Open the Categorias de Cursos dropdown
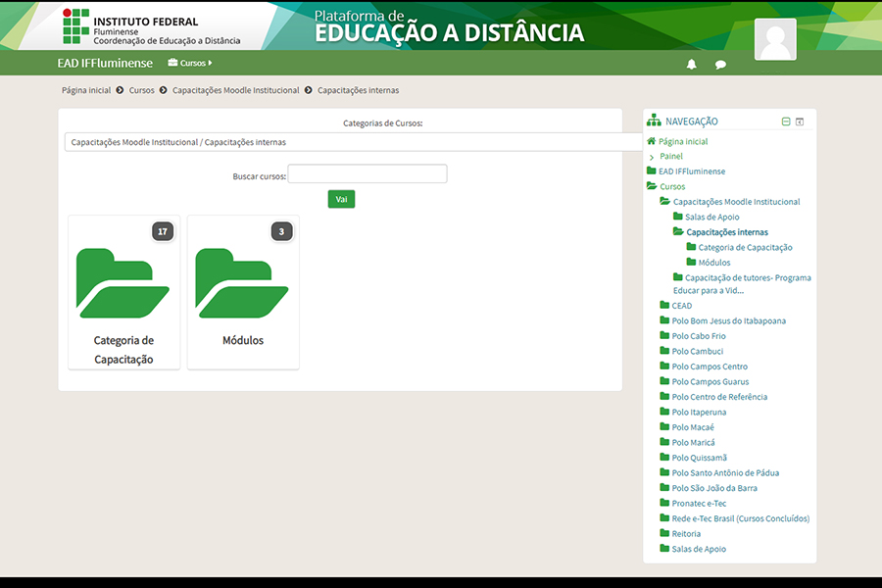This screenshot has width=882, height=588. pyautogui.click(x=353, y=142)
